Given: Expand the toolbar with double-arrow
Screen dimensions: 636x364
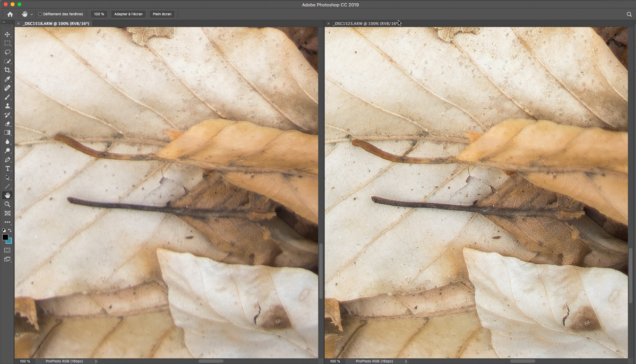Looking at the screenshot, I should pyautogui.click(x=4, y=23).
